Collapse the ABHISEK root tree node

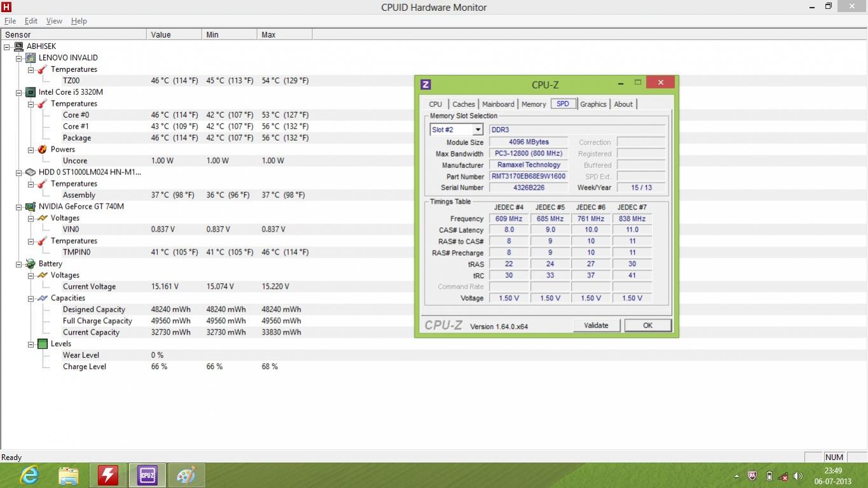point(7,46)
